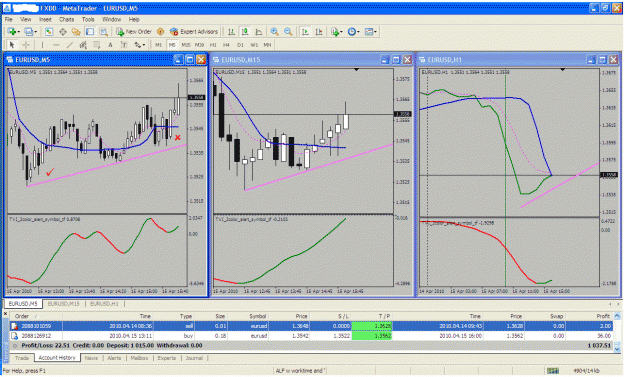Open the Journal terminal tab
Viewport: 625px width, 377px height.
[x=194, y=358]
